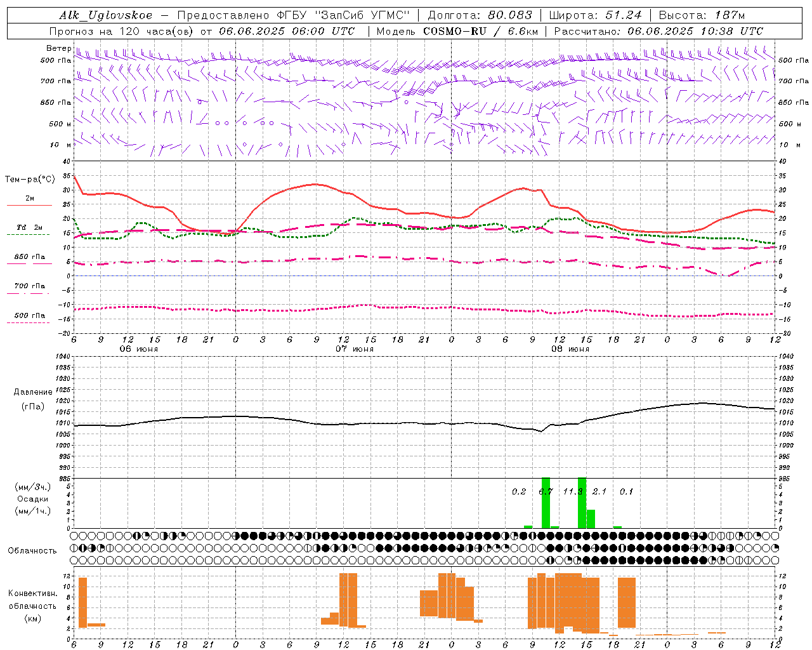
Task: Click 'Рассчитано: 06.06.2025 10:38 UTC' timestamp
Action: [x=658, y=31]
